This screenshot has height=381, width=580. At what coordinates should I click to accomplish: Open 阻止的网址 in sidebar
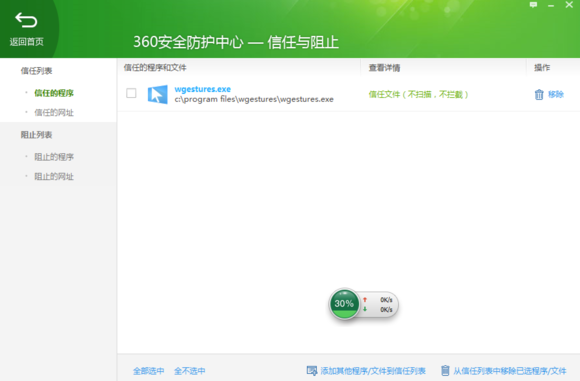pyautogui.click(x=54, y=176)
